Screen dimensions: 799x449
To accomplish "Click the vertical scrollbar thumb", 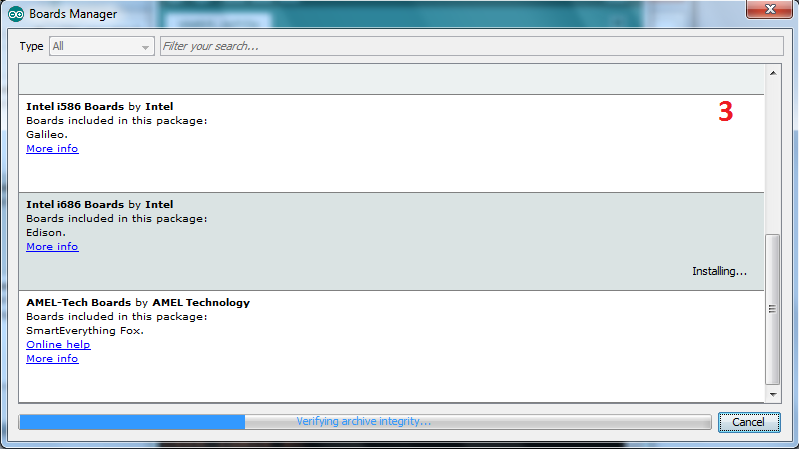I will coord(773,309).
